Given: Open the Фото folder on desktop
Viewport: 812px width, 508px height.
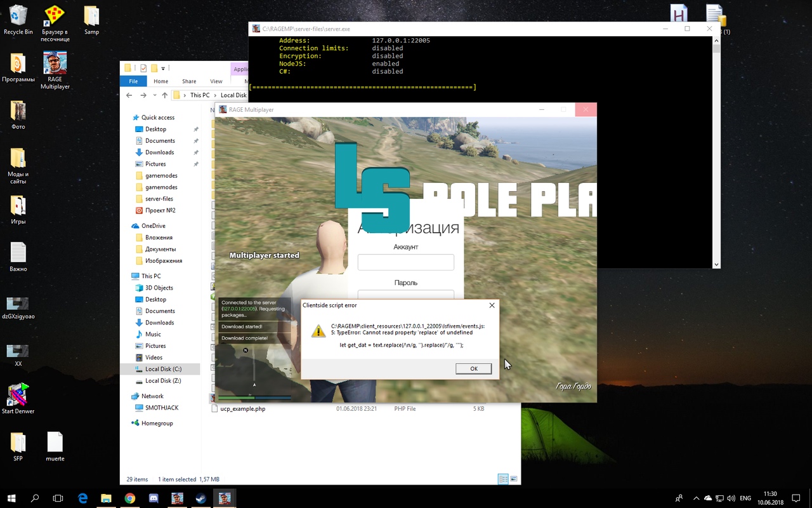Looking at the screenshot, I should point(18,115).
